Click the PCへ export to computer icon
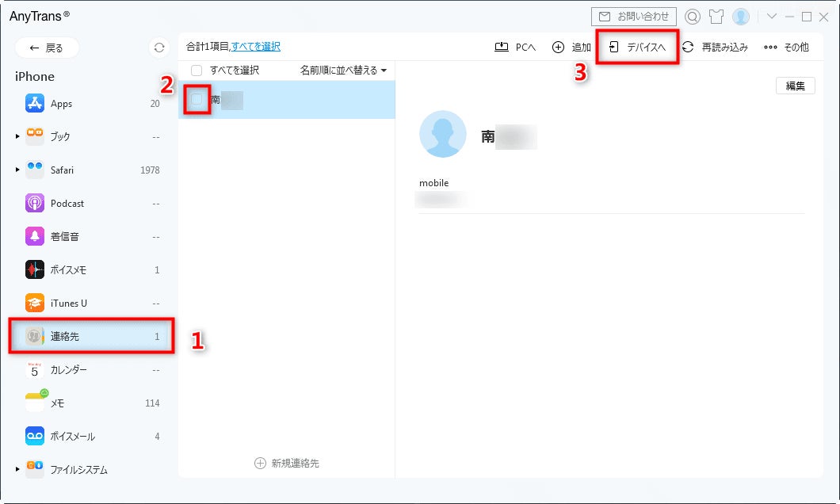This screenshot has height=504, width=840. coord(502,47)
